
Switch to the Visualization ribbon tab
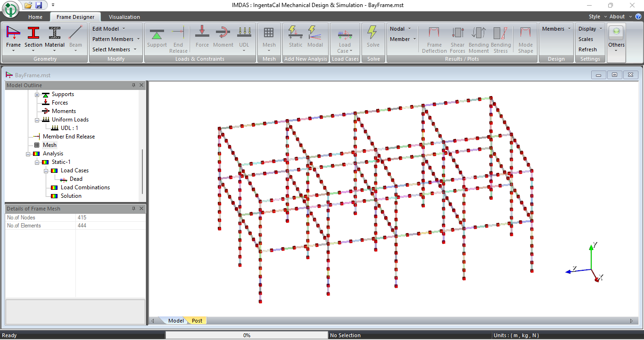(x=124, y=17)
